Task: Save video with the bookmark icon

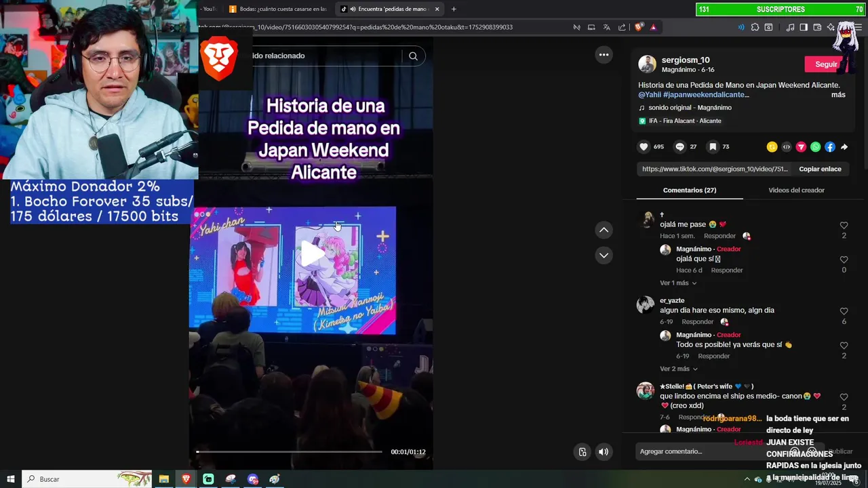Action: pyautogui.click(x=713, y=146)
